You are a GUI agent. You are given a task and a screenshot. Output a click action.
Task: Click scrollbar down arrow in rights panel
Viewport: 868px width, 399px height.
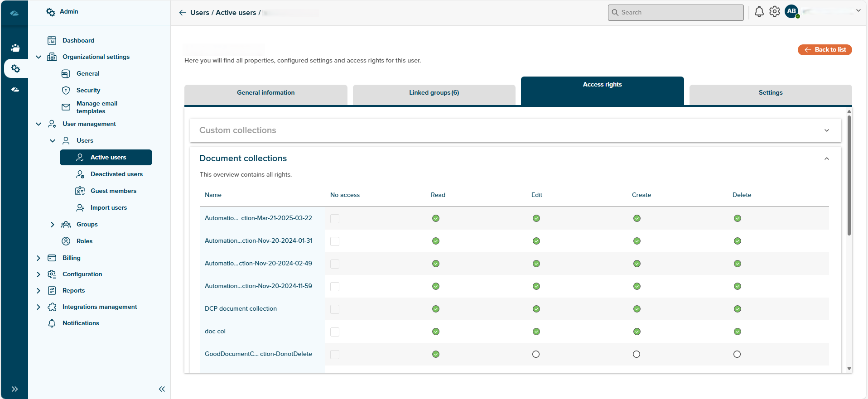(x=849, y=369)
